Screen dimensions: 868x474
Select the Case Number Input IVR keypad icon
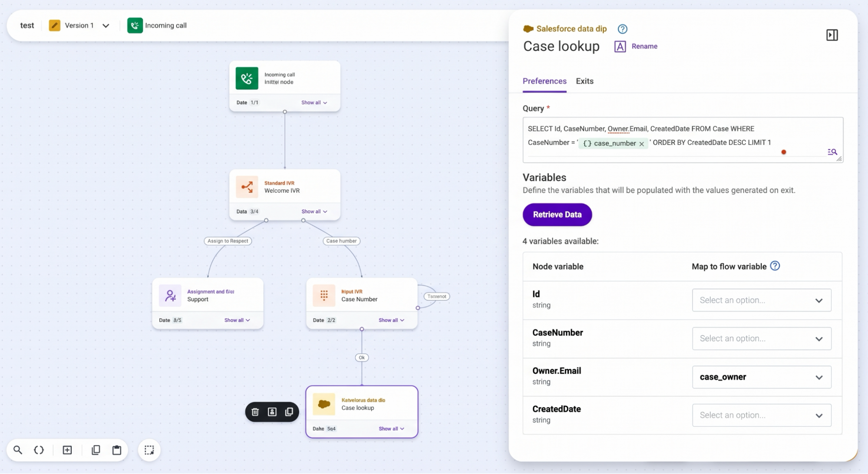click(324, 296)
